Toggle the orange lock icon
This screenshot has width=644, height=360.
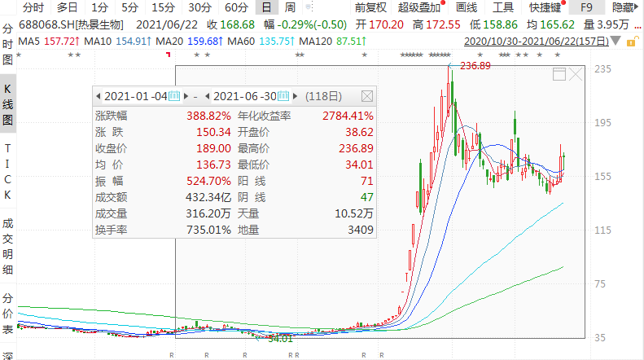pyautogui.click(x=633, y=41)
